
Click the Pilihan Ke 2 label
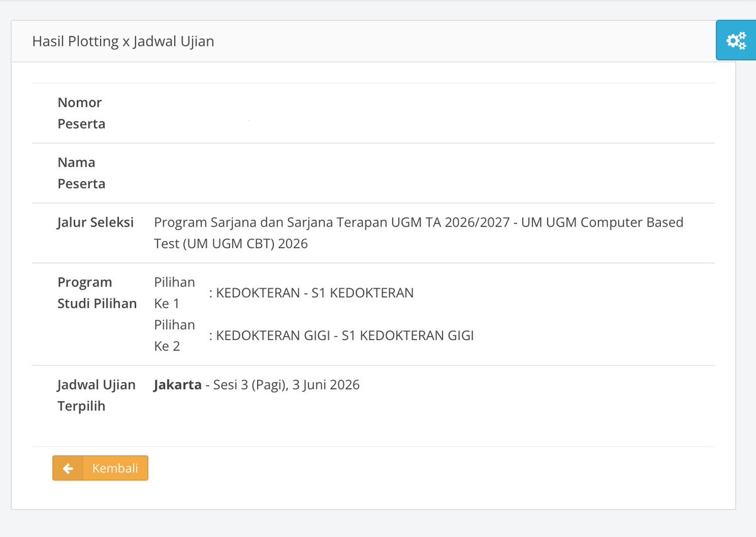click(175, 335)
